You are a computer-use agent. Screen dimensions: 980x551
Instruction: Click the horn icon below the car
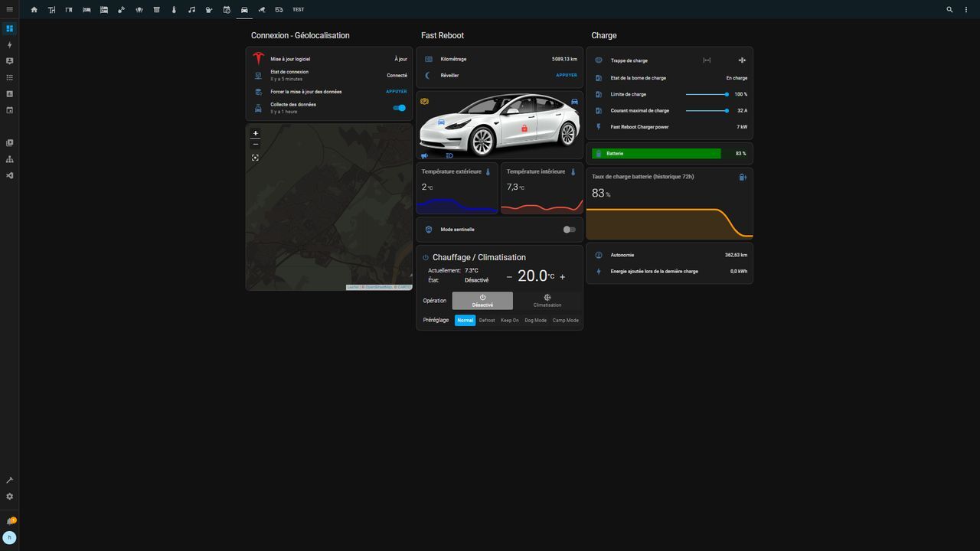[x=424, y=155]
